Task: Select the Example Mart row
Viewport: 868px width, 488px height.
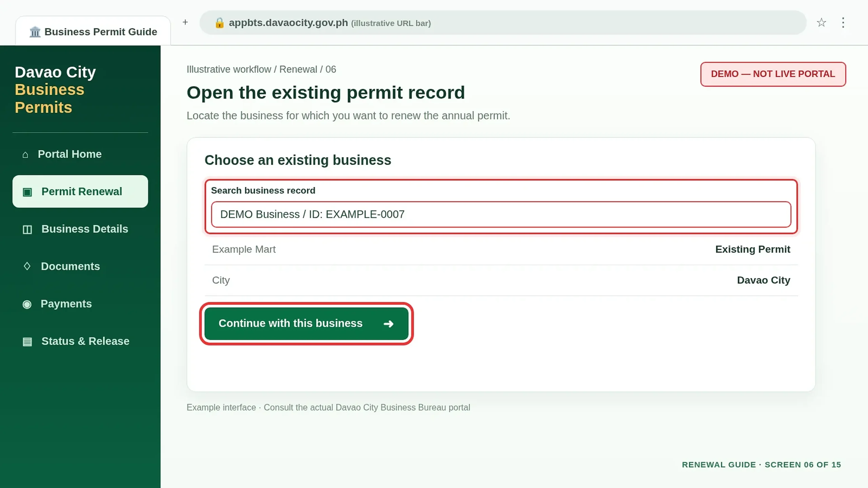Action: pyautogui.click(x=501, y=249)
